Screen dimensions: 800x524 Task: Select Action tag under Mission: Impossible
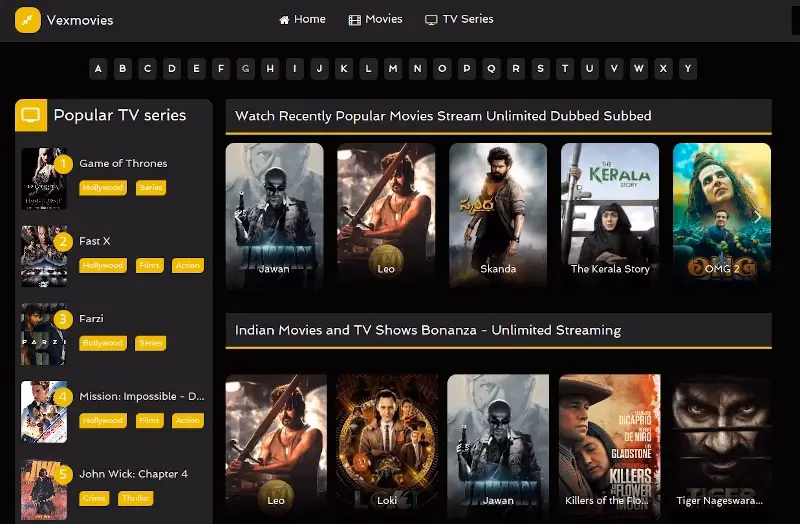pyautogui.click(x=188, y=420)
